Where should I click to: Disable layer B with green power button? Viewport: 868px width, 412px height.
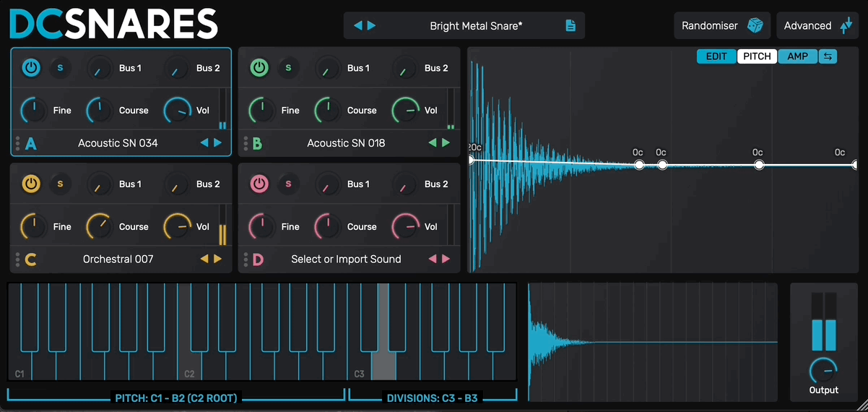coord(259,68)
